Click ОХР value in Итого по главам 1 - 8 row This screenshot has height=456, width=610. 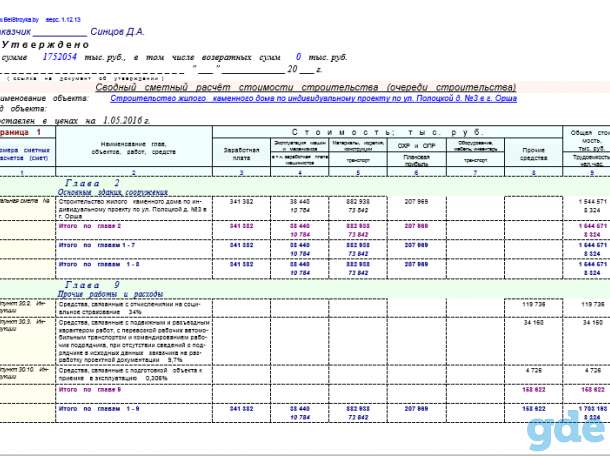tap(416, 264)
